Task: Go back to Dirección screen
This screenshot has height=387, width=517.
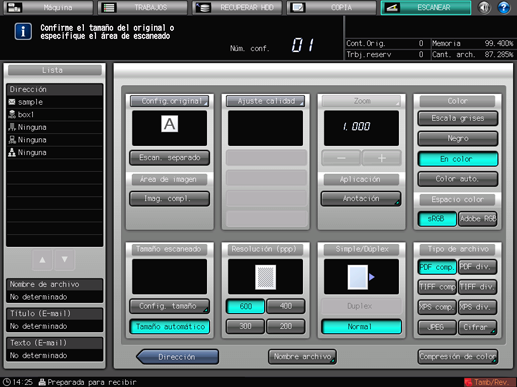Action: 178,357
